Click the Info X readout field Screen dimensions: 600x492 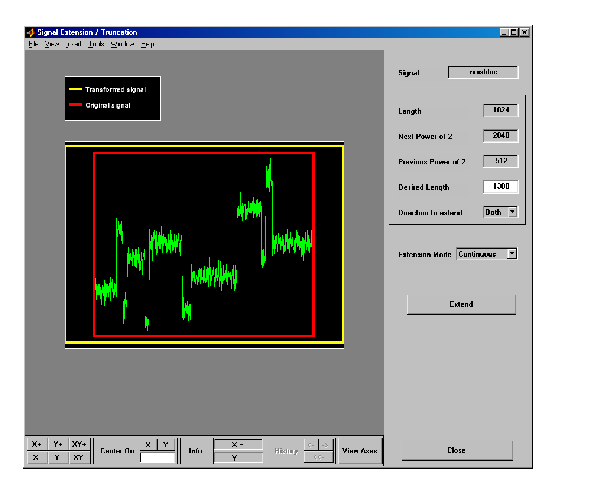pos(238,444)
